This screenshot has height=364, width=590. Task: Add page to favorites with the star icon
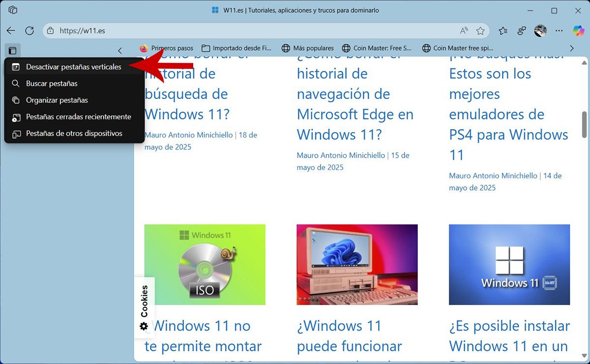[x=480, y=30]
